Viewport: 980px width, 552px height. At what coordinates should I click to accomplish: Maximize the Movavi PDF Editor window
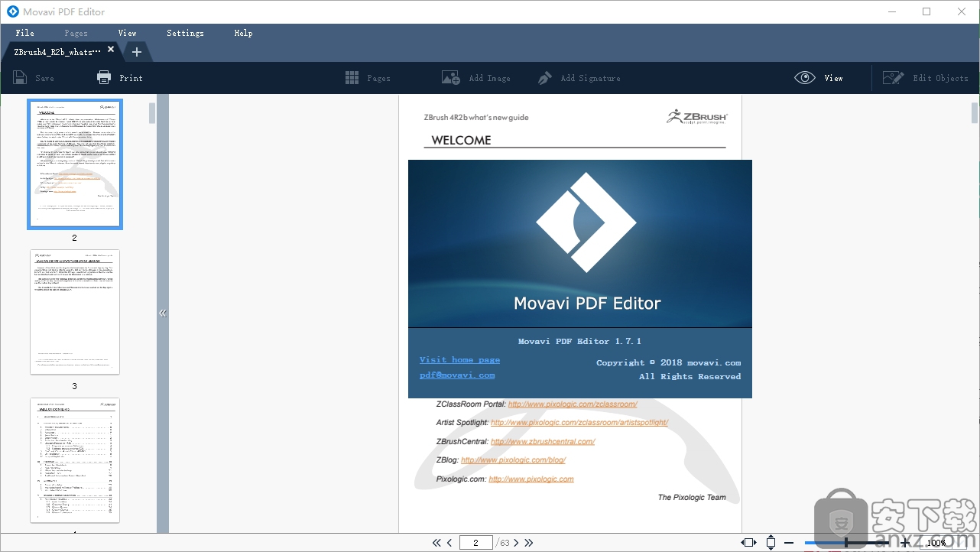click(926, 11)
